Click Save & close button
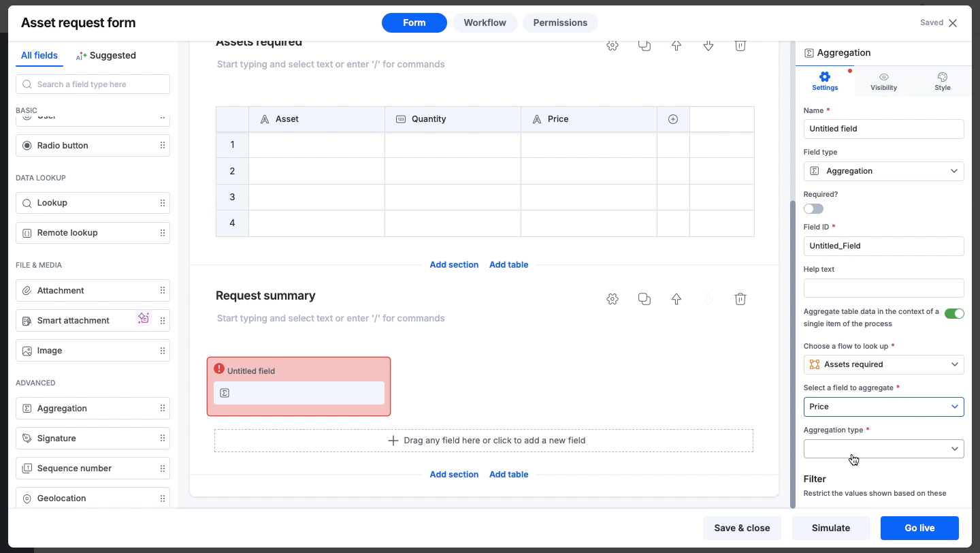 click(x=742, y=528)
